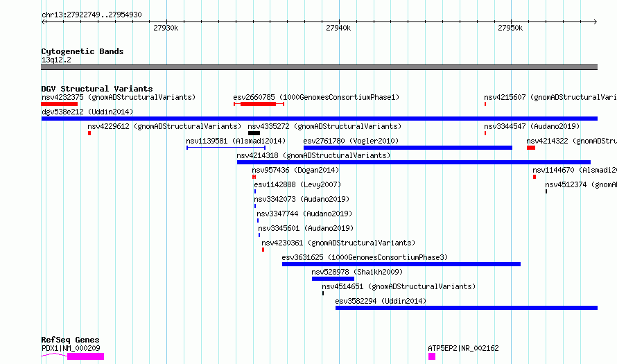Open the nsv3344547 (Audano2019) label
617x364 pixels.
coord(532,126)
